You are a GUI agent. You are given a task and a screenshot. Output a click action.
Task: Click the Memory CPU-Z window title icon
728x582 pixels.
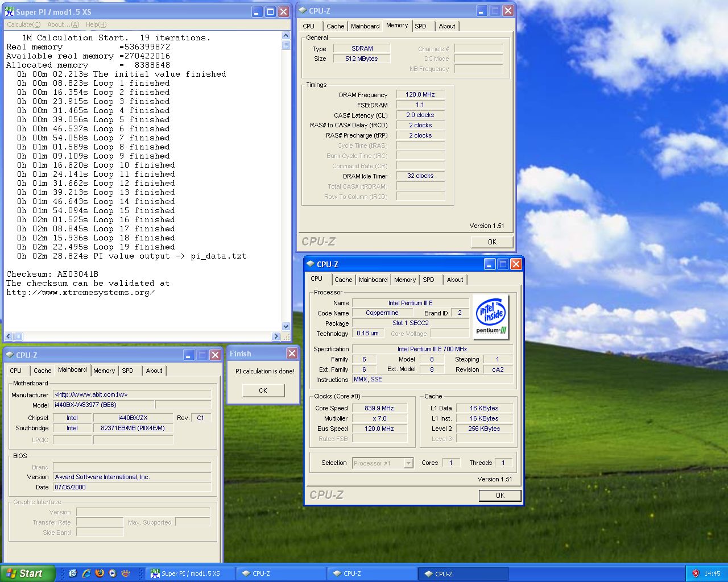pos(303,10)
